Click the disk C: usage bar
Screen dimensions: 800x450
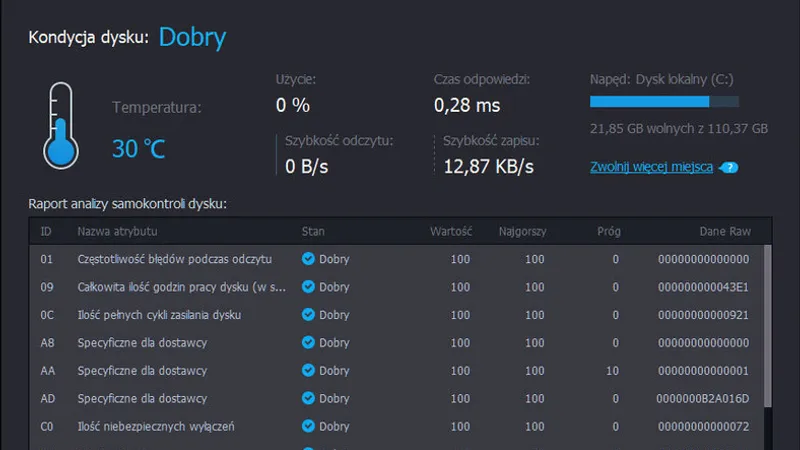click(664, 101)
